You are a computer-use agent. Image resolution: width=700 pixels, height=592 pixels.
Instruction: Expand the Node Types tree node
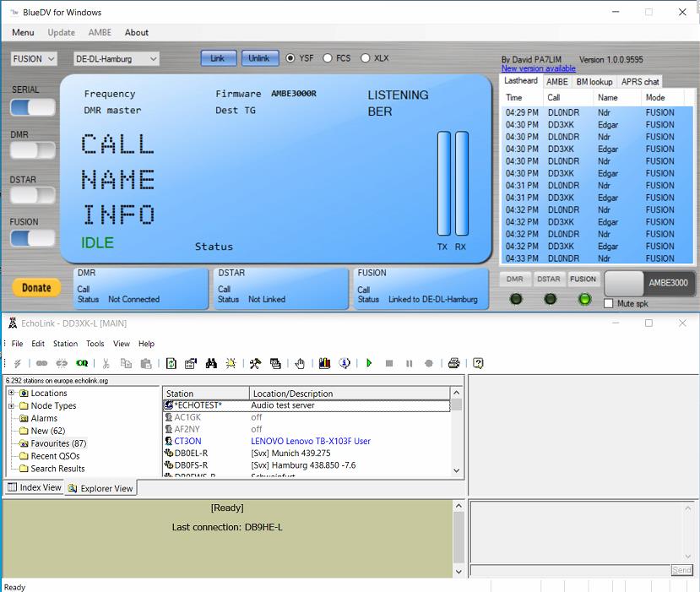11,405
